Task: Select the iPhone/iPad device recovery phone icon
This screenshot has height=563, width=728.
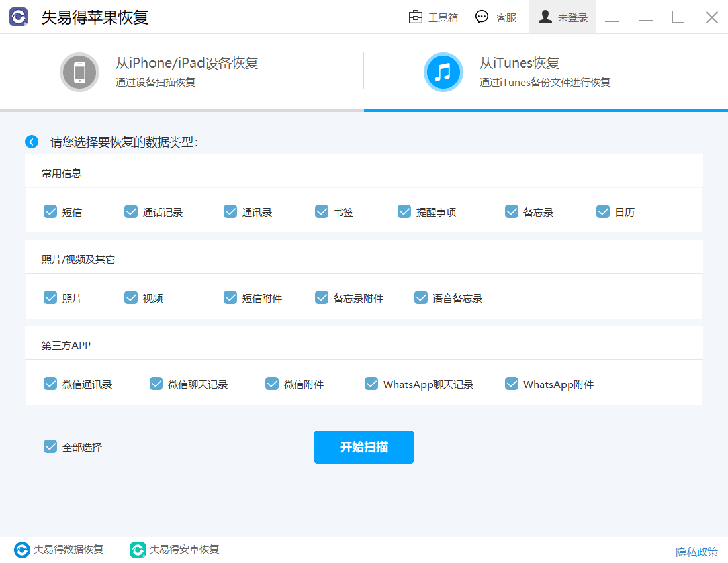Action: click(x=79, y=72)
